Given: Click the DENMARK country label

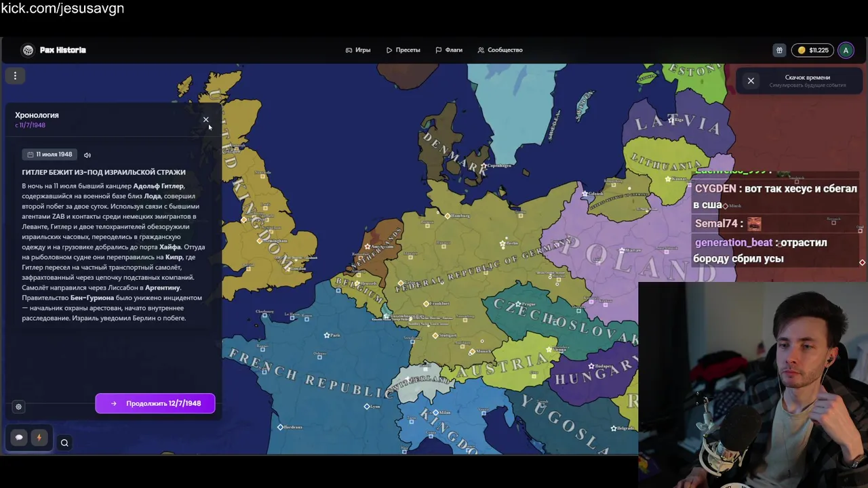Looking at the screenshot, I should point(454,155).
